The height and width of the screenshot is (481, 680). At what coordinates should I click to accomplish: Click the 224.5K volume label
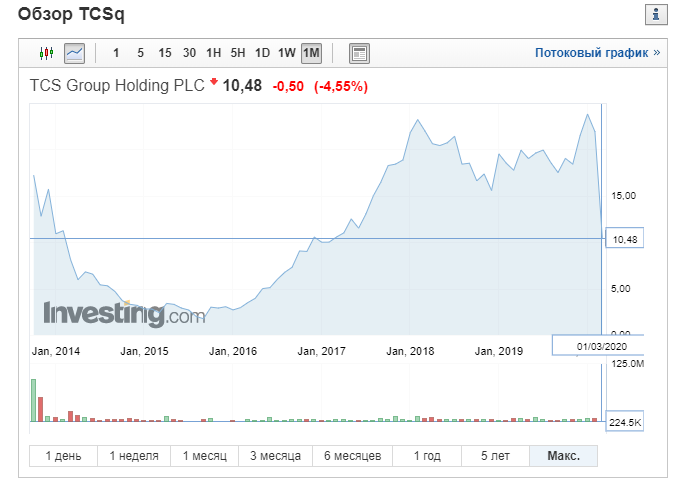point(624,422)
